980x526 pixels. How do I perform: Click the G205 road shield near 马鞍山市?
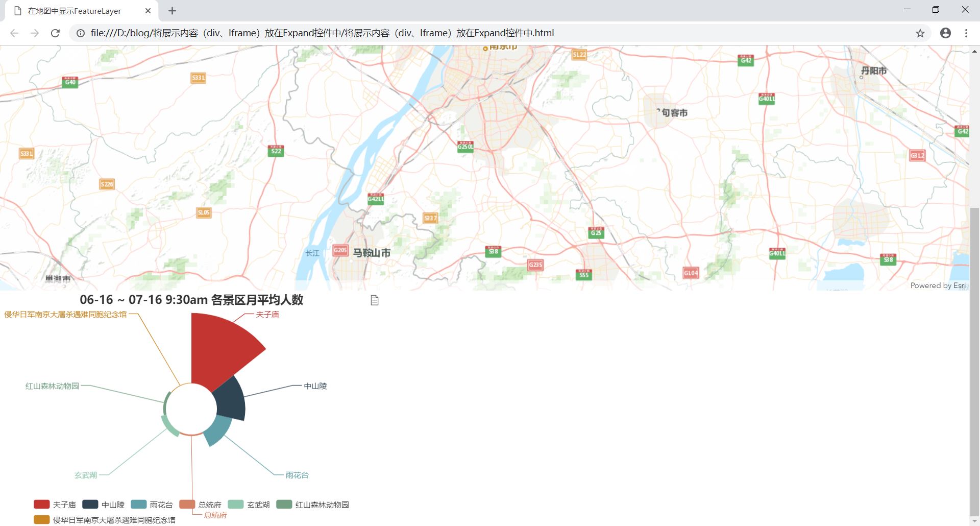(340, 250)
